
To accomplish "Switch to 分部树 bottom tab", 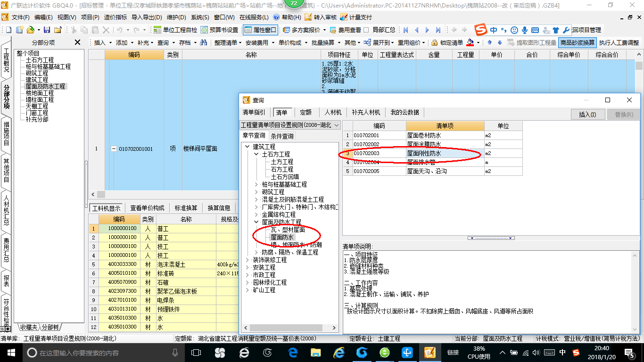I will click(50, 327).
